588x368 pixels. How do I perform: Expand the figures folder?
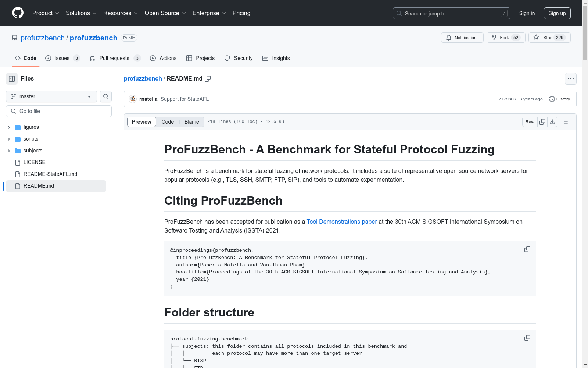(x=9, y=127)
